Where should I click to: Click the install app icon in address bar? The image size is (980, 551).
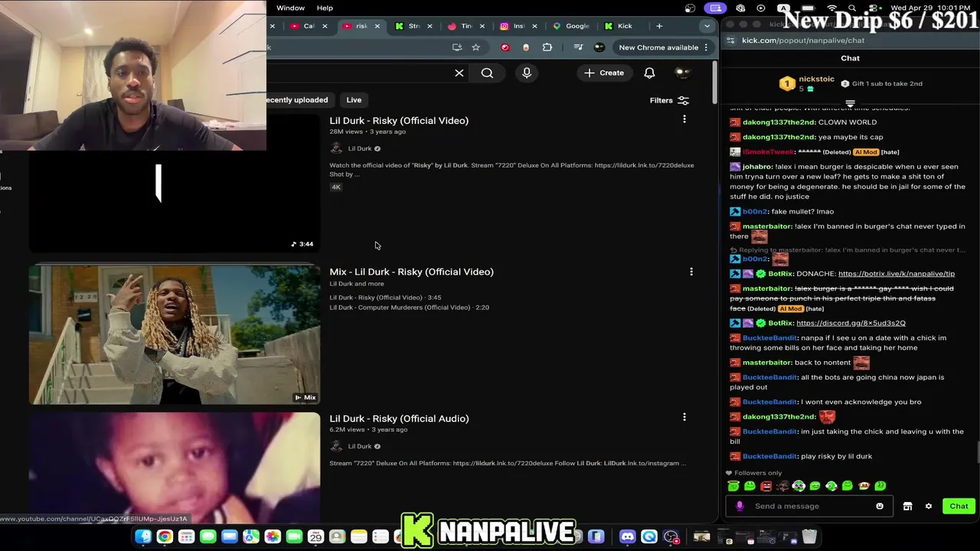[x=457, y=47]
